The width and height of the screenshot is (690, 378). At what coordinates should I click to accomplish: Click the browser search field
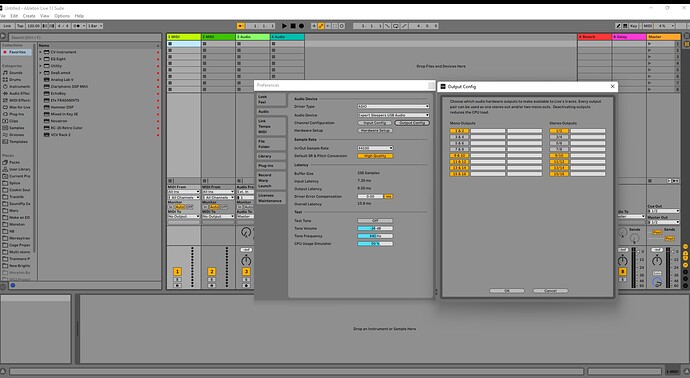pyautogui.click(x=84, y=37)
